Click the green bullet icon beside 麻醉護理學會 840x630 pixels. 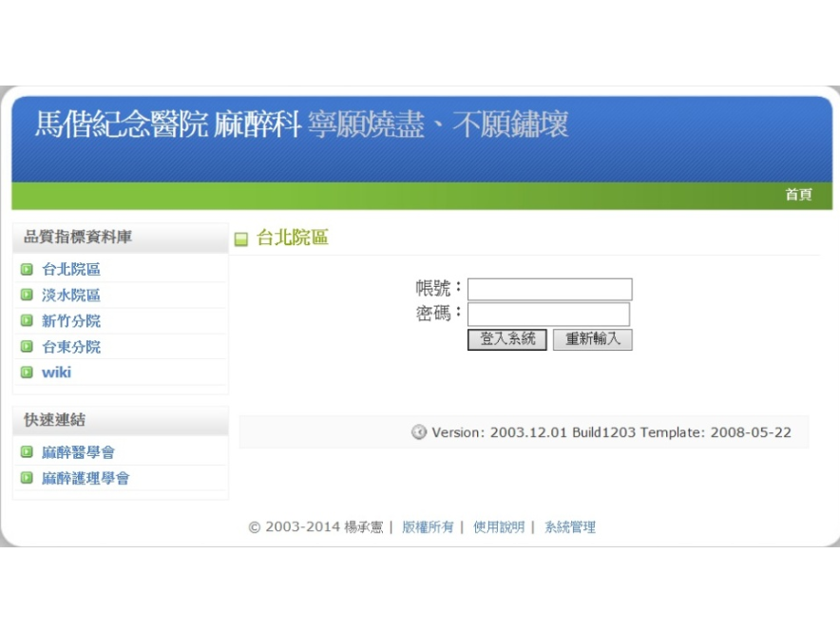27,477
